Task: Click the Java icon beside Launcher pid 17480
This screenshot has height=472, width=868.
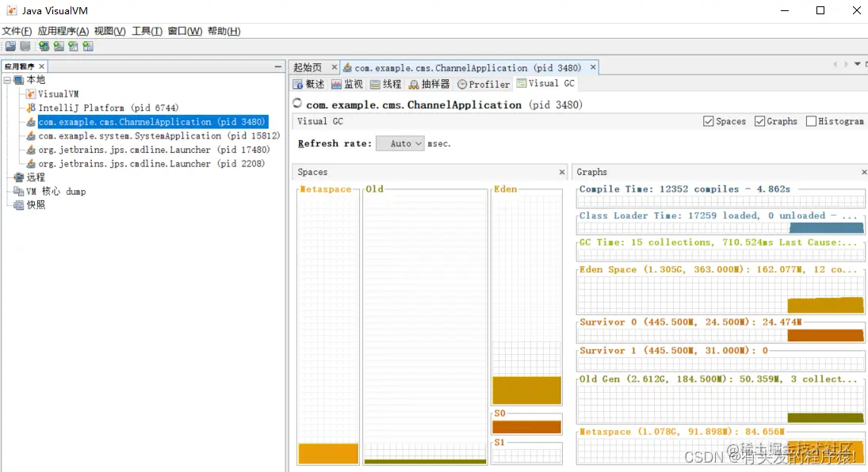Action: click(x=31, y=150)
